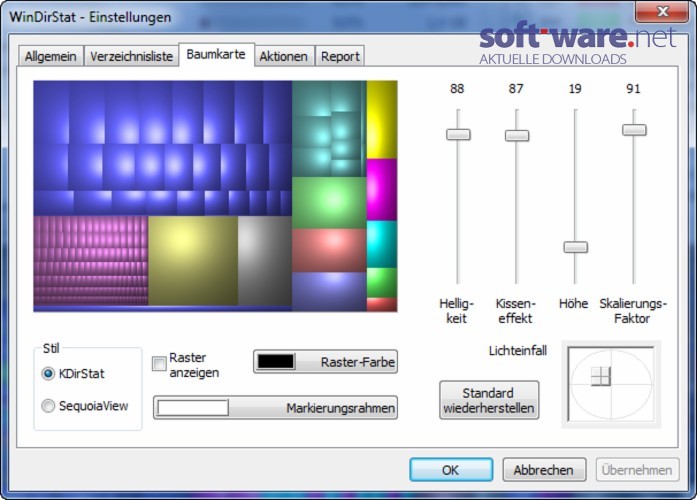Select the Baumkarte tab

(x=216, y=54)
